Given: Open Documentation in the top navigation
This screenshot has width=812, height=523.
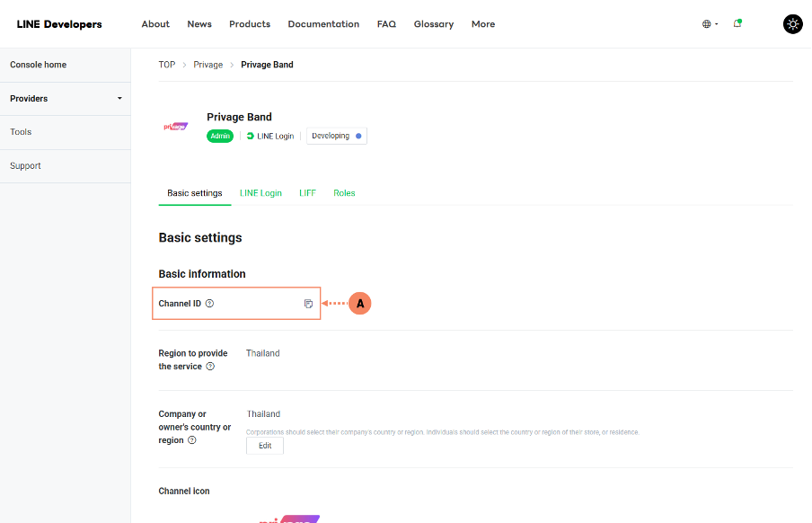Looking at the screenshot, I should [x=323, y=24].
